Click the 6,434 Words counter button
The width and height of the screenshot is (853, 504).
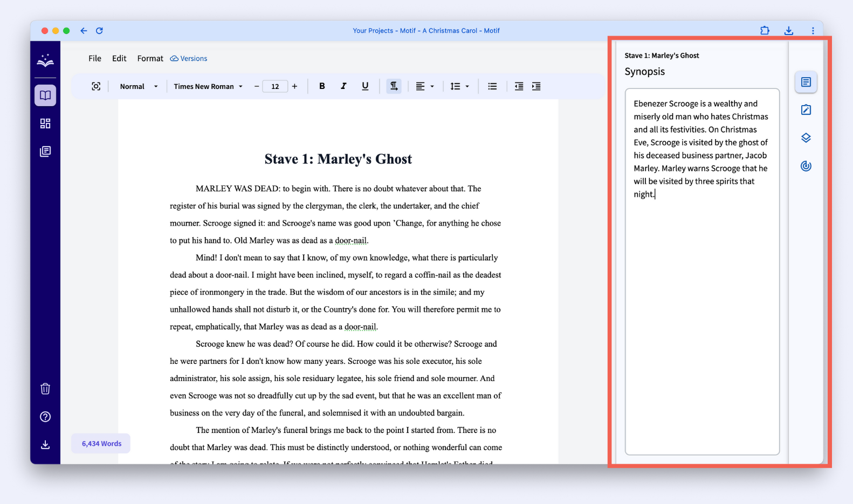pyautogui.click(x=101, y=444)
